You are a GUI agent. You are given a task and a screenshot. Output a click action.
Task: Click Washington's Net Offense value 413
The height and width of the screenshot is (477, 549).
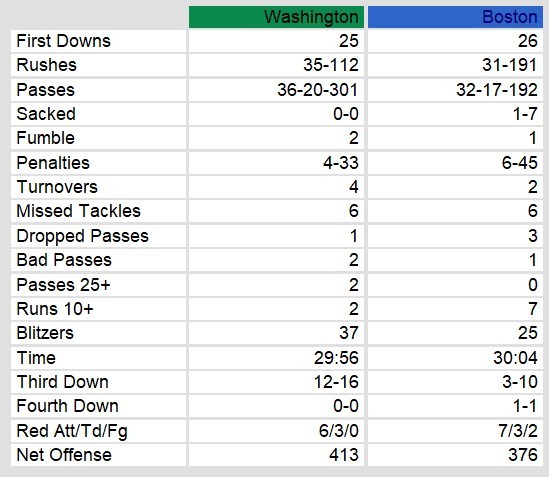(x=344, y=455)
